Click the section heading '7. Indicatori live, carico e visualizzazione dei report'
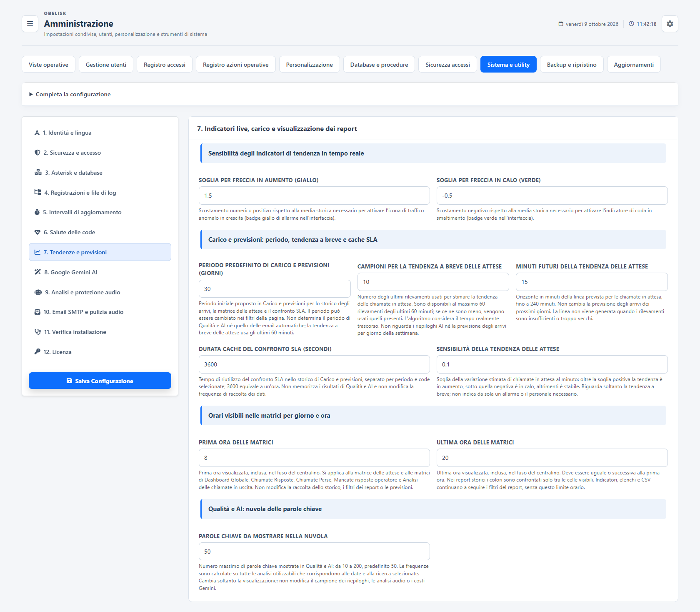Image resolution: width=700 pixels, height=612 pixels. coord(277,129)
